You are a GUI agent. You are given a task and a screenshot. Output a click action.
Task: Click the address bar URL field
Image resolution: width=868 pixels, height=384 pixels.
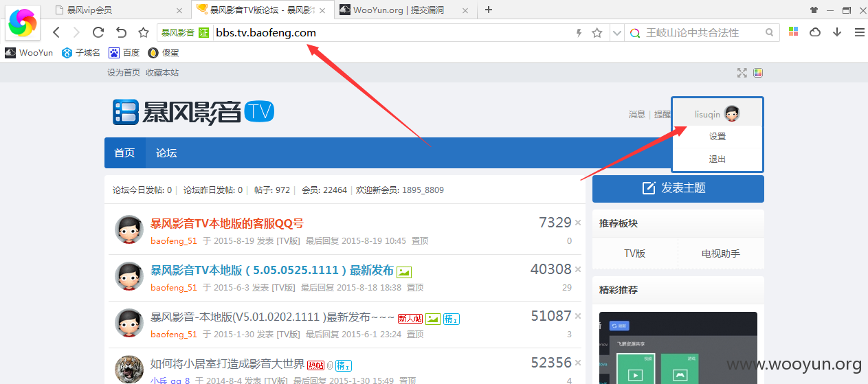coord(392,32)
